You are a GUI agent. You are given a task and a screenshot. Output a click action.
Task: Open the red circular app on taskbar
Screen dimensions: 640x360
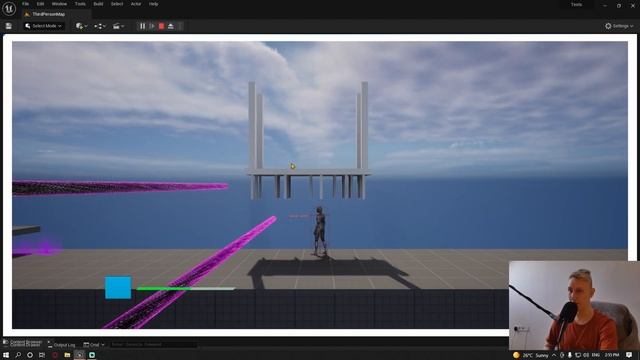[x=55, y=355]
